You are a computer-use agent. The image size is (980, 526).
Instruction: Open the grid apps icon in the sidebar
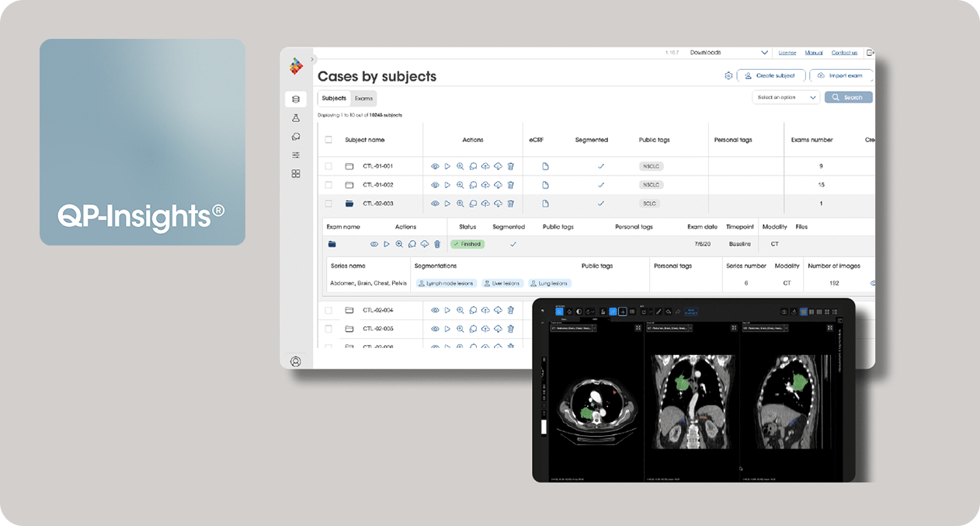295,174
